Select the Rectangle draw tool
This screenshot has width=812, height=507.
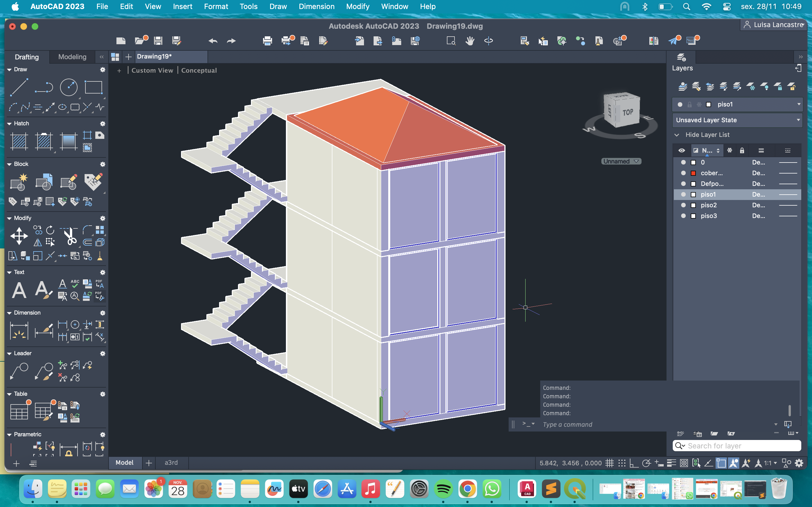(93, 88)
